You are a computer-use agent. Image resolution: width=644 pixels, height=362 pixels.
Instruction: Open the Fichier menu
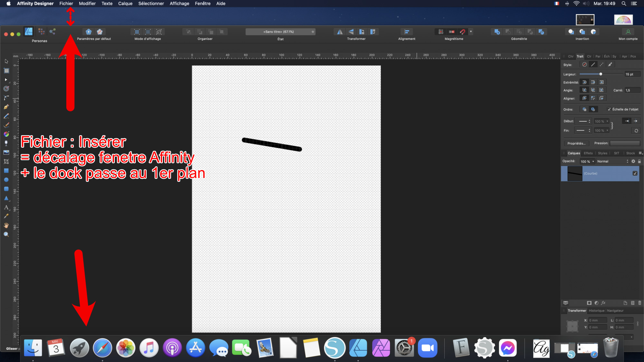[x=66, y=4]
